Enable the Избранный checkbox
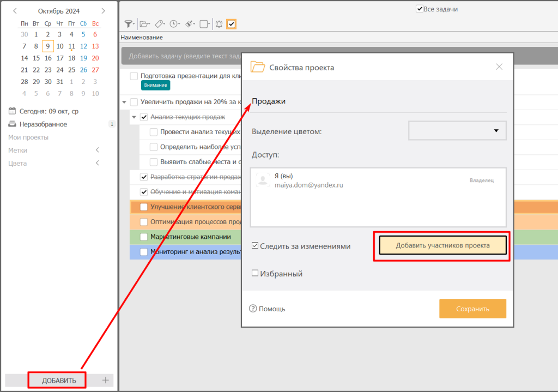The width and height of the screenshot is (558, 392). click(255, 274)
